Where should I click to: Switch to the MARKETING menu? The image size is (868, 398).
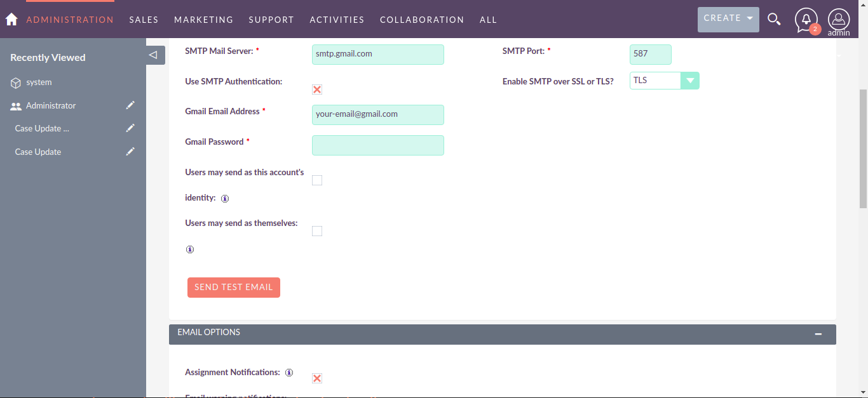tap(203, 20)
